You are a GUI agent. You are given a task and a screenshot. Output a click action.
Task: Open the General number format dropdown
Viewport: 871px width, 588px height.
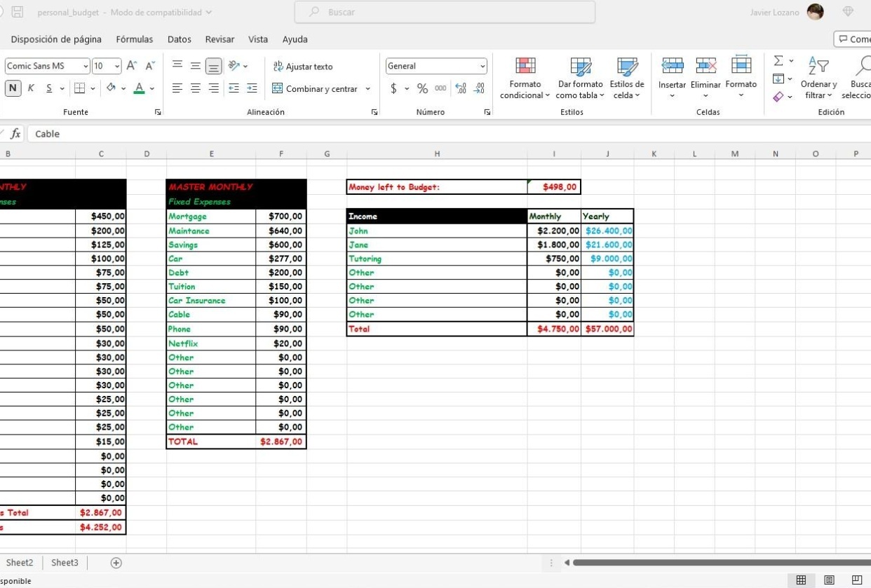[x=482, y=66]
